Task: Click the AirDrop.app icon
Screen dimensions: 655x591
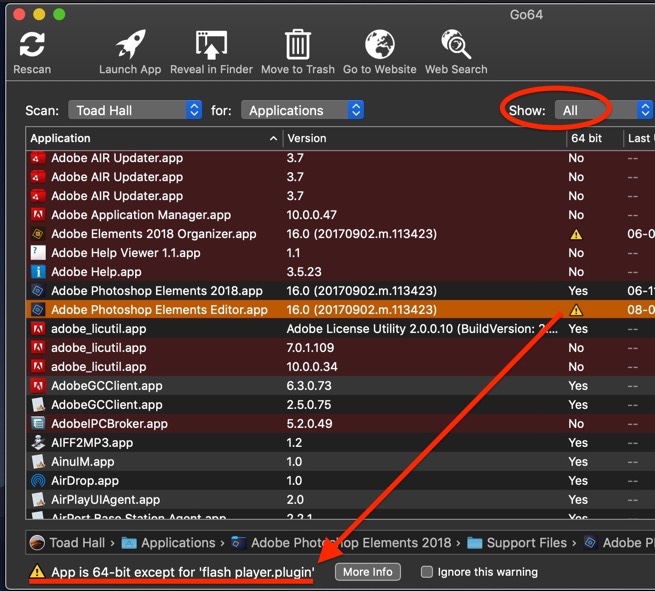Action: click(38, 481)
